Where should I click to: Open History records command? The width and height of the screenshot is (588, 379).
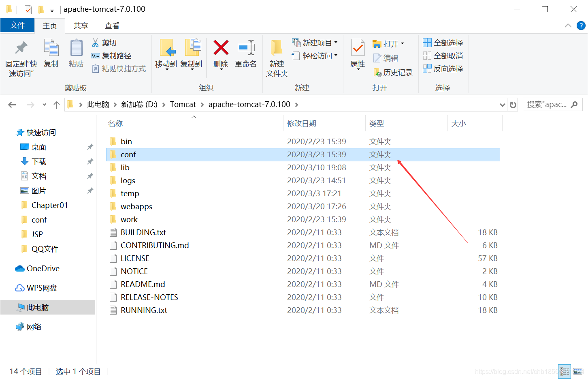pyautogui.click(x=393, y=72)
